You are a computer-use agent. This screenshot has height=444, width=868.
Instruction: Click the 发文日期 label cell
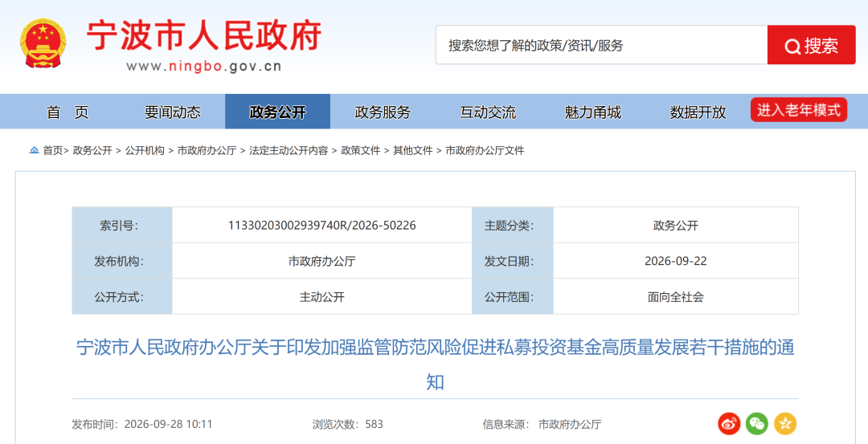pyautogui.click(x=512, y=261)
